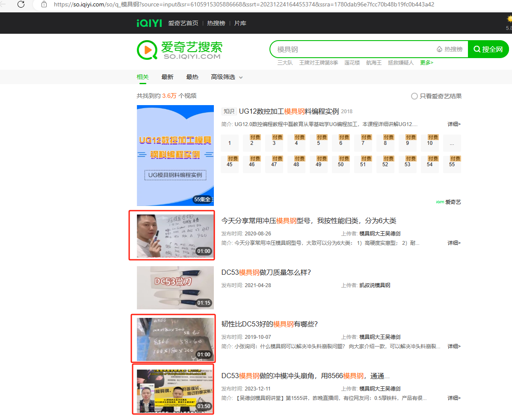Viewport: 512px width, 420px height.
Task: Open the iQIYI logo in top bar
Action: pos(149,23)
